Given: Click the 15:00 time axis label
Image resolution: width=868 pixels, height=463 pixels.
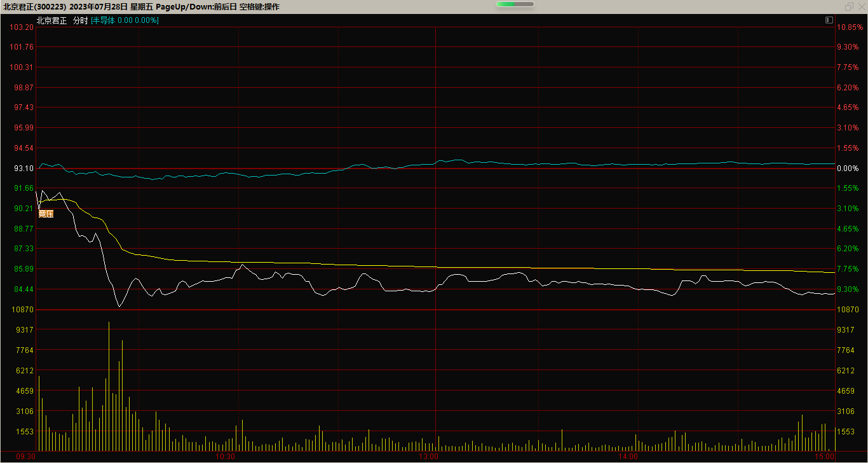Looking at the screenshot, I should click(x=824, y=457).
